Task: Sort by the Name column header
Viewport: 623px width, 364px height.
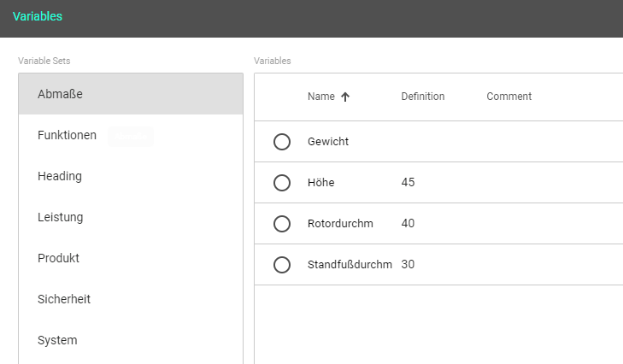Action: tap(320, 97)
